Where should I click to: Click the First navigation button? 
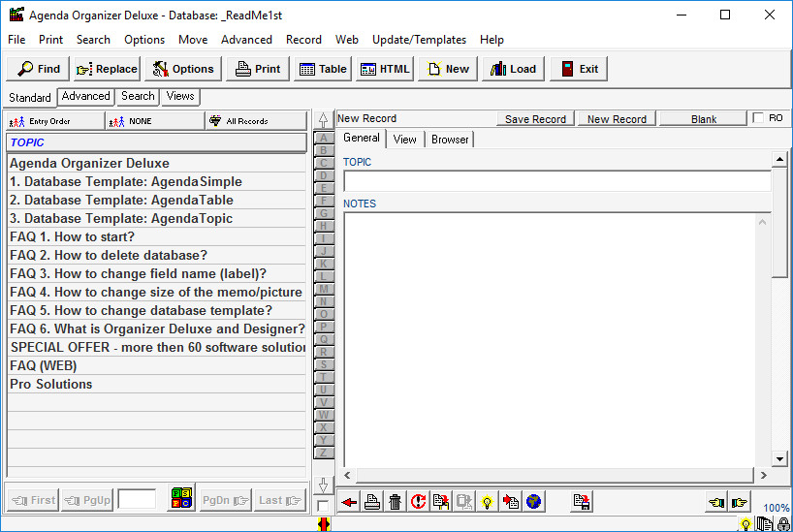click(x=33, y=500)
